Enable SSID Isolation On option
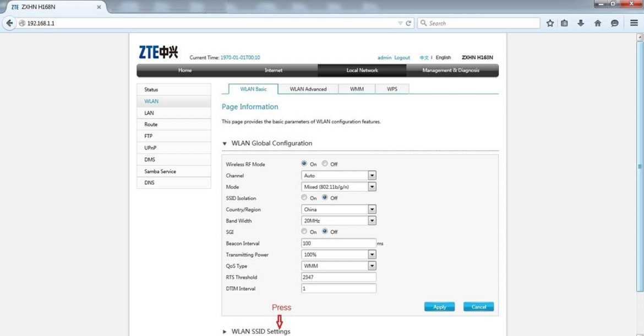644x336 pixels. 304,197
